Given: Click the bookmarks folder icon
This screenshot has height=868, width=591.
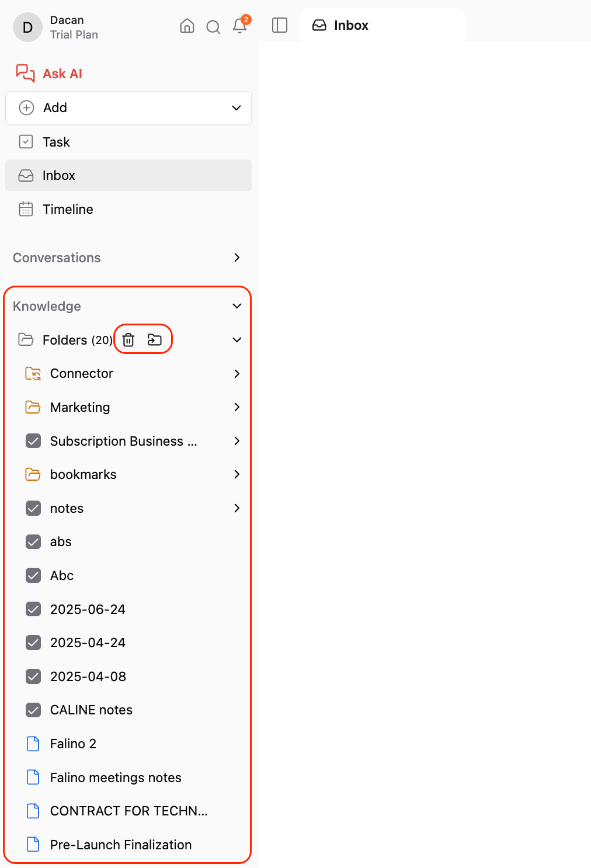Looking at the screenshot, I should (x=33, y=474).
